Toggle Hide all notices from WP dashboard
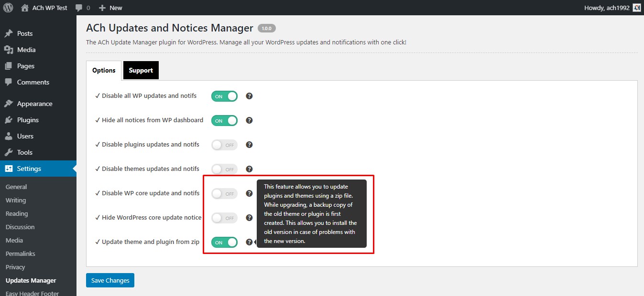This screenshot has width=644, height=296. [224, 120]
